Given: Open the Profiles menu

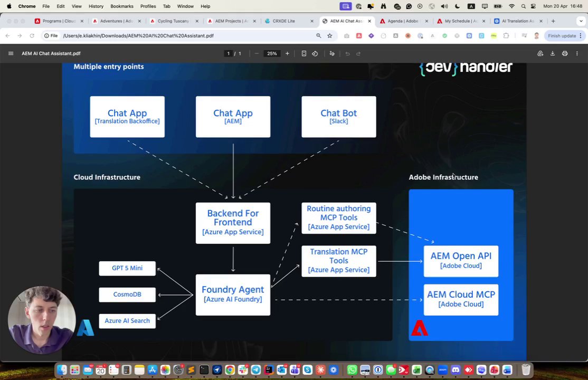Looking at the screenshot, I should pyautogui.click(x=148, y=6).
